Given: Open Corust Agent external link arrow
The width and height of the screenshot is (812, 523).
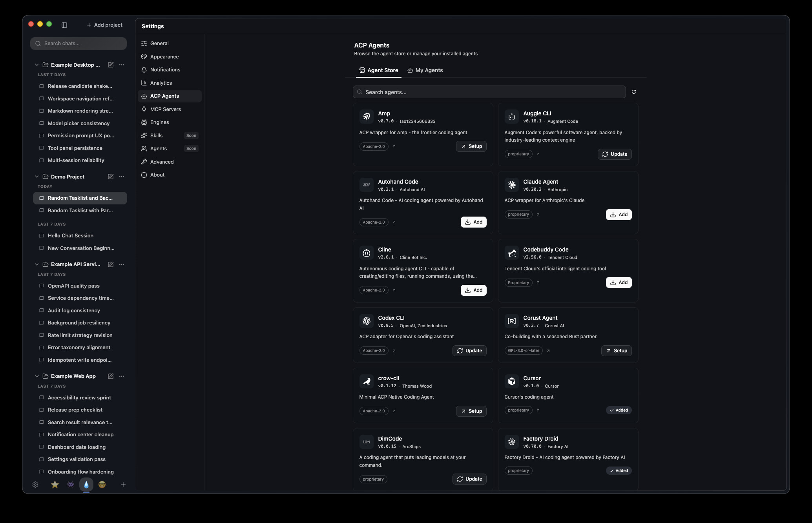Looking at the screenshot, I should [x=548, y=351].
